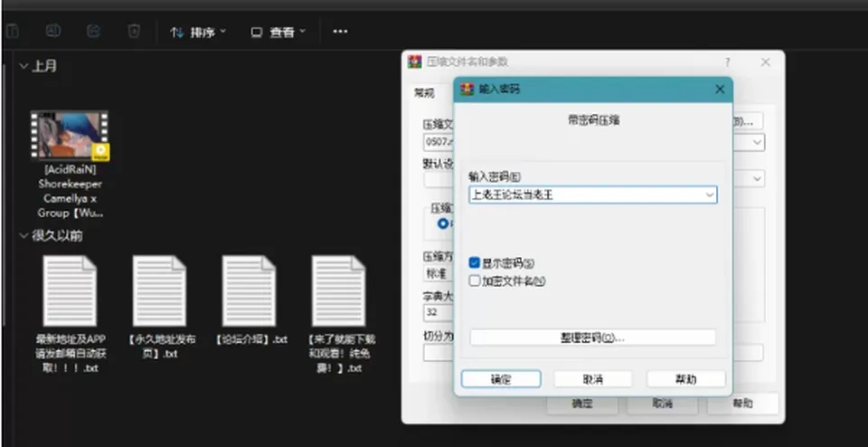Collapse the 很久以前 group
Image resolution: width=868 pixels, height=447 pixels.
[24, 236]
